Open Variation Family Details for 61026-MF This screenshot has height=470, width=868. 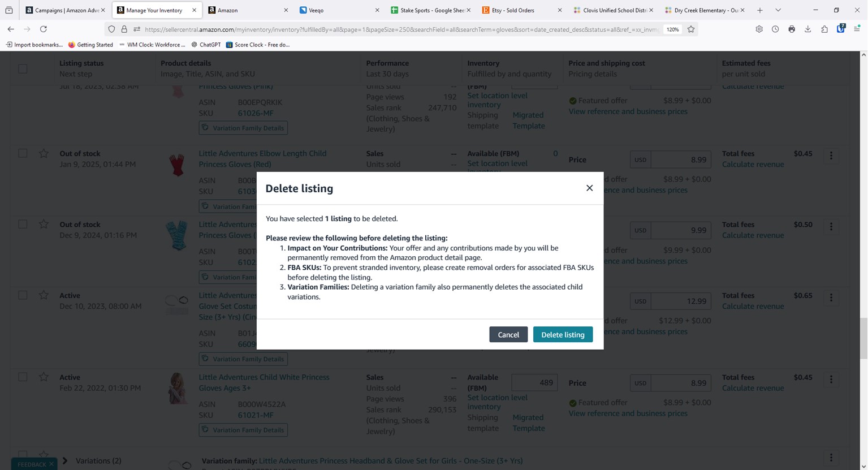point(243,128)
